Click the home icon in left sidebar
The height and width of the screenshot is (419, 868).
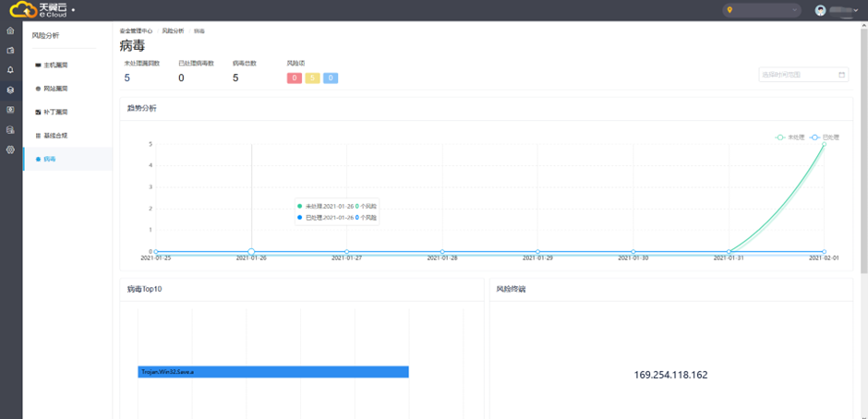click(x=10, y=30)
